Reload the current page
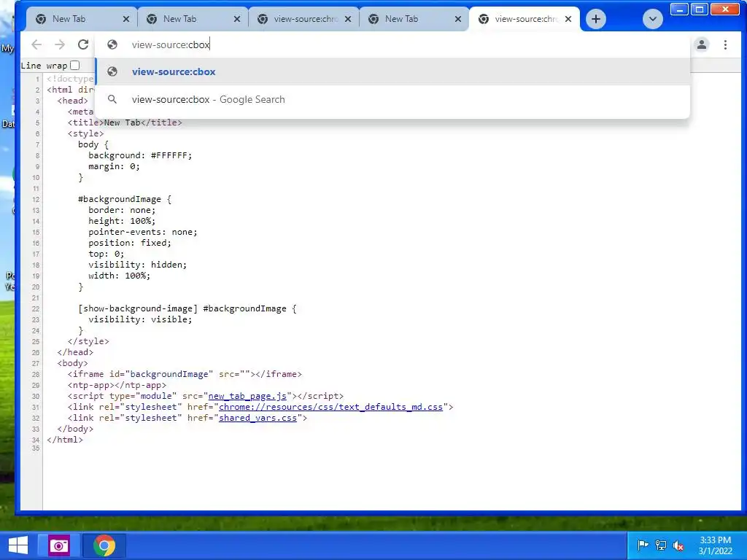This screenshot has height=560, width=747. (x=83, y=44)
